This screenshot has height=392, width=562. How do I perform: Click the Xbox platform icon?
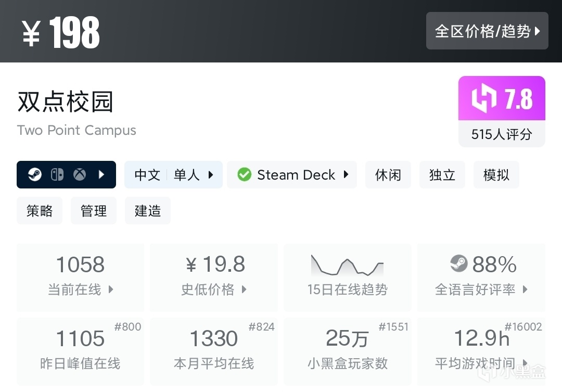(80, 175)
